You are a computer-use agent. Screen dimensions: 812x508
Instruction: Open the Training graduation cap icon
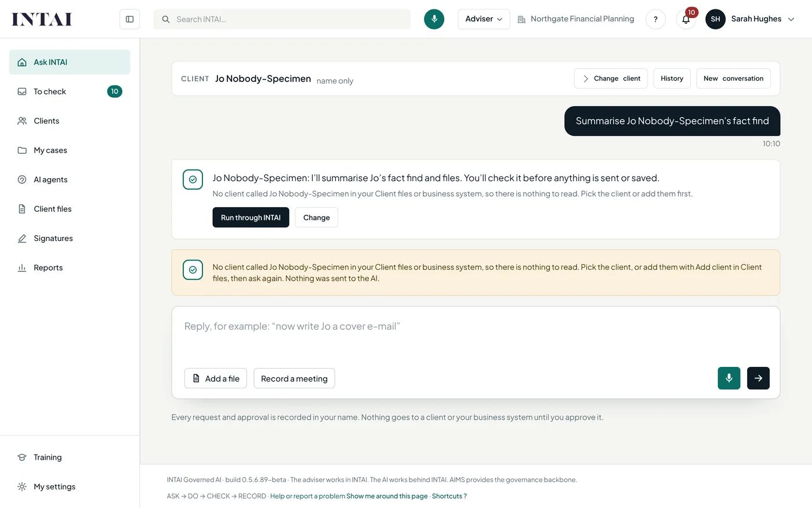pos(22,457)
